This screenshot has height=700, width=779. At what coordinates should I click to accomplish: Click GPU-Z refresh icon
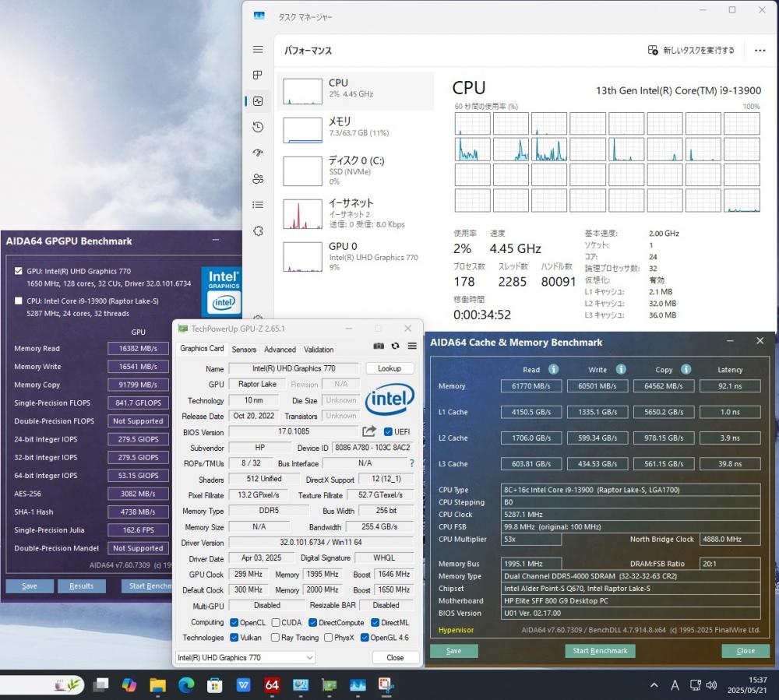(396, 346)
